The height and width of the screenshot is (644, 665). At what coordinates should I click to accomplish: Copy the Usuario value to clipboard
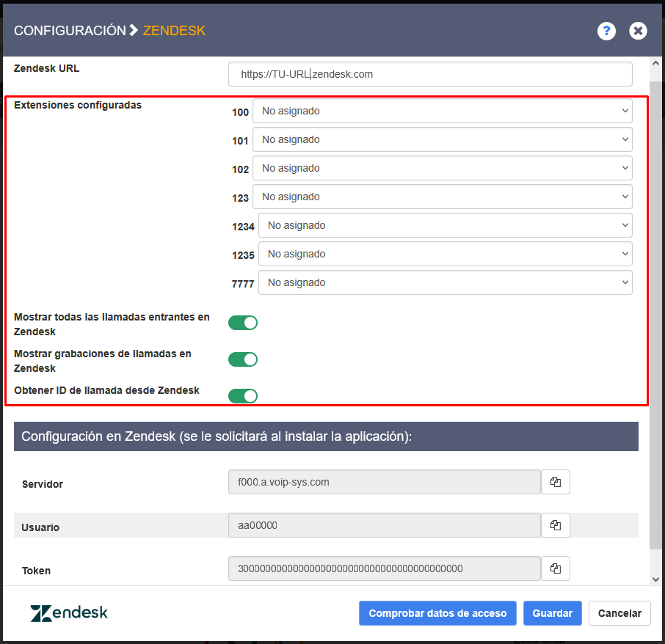point(556,525)
